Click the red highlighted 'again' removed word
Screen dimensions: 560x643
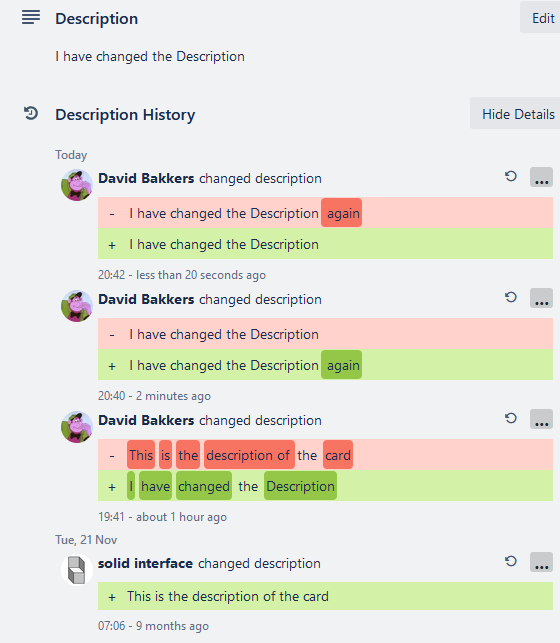click(x=341, y=212)
